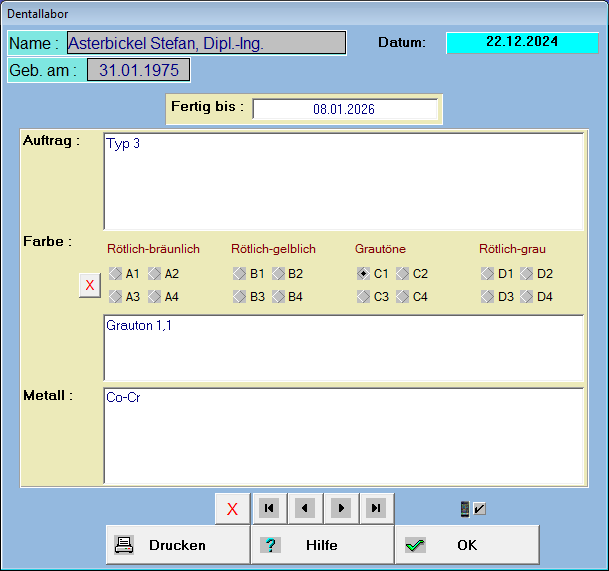609x571 pixels.
Task: Jump to the last record
Action: click(x=376, y=508)
